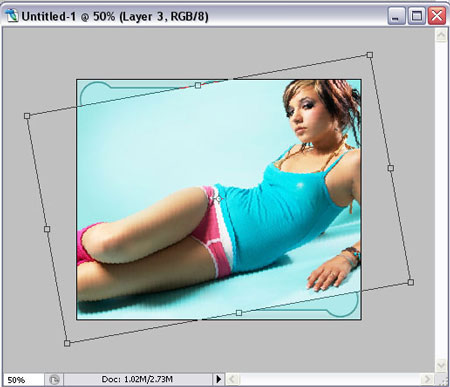Click the horizontal scrollbar right arrow
Viewport: 450px width, 387px height.
point(427,379)
